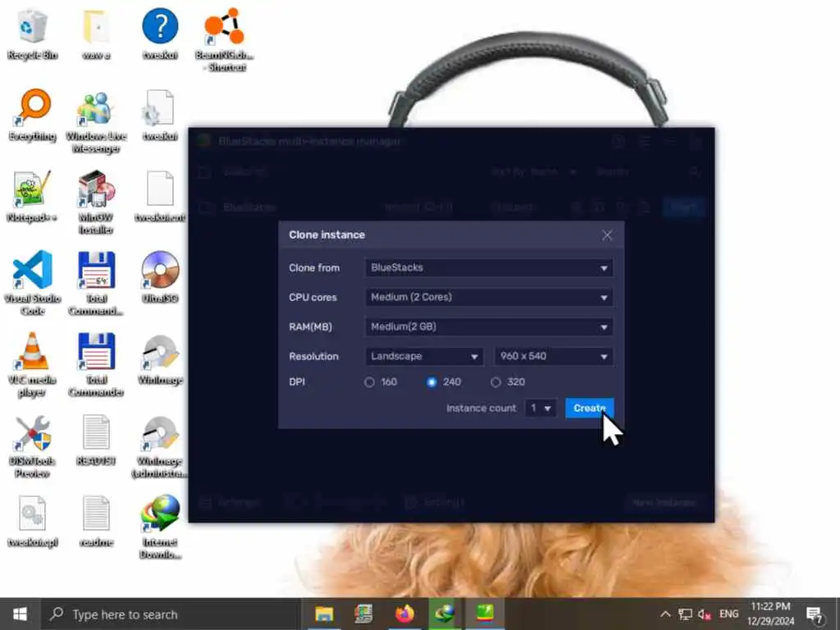The image size is (840, 630).
Task: Select the 160 DPI radio button
Action: click(x=369, y=382)
